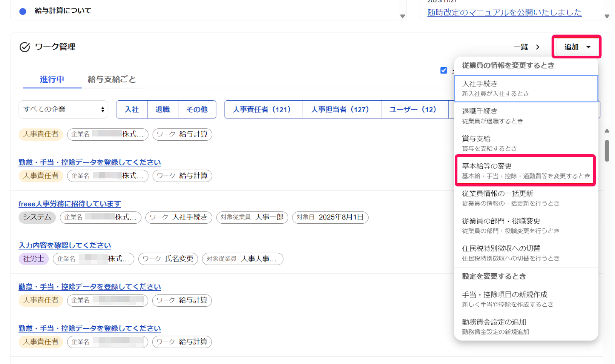The image size is (615, 364).
Task: Click ワーク 氏名変更 tag
Action: [168, 259]
